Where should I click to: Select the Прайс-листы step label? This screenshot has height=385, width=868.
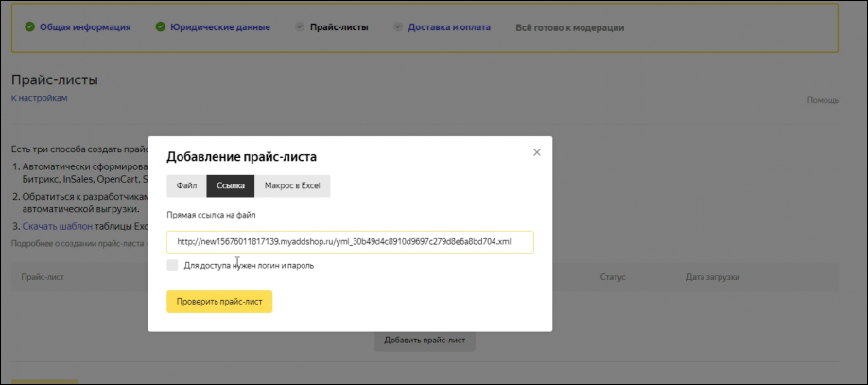[339, 27]
